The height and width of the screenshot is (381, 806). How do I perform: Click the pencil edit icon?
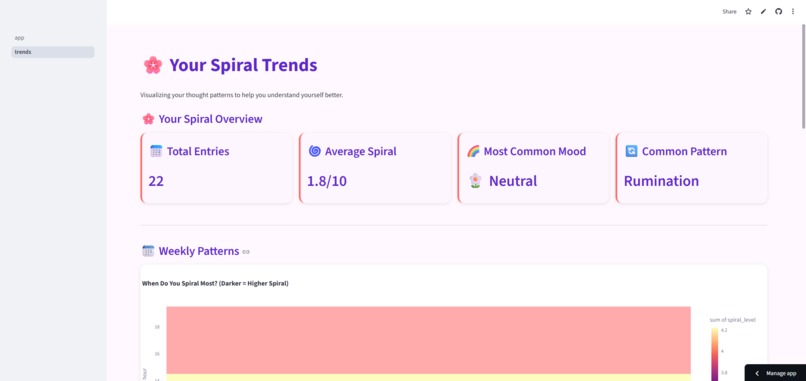763,11
